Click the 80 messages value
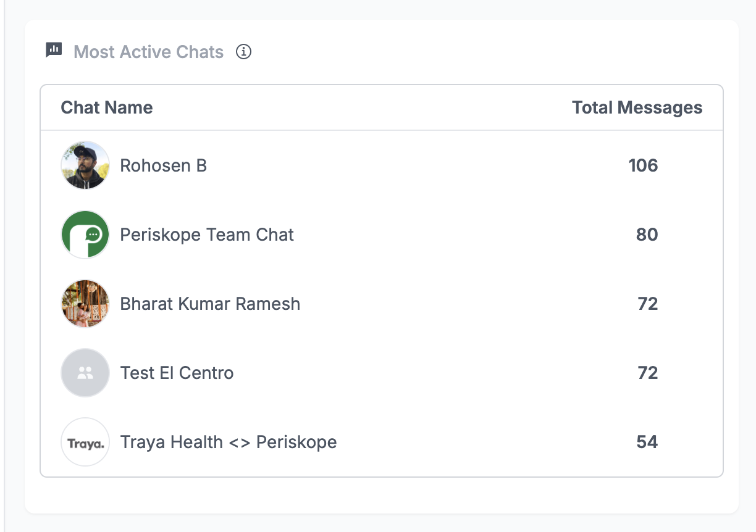This screenshot has width=756, height=532. click(647, 235)
